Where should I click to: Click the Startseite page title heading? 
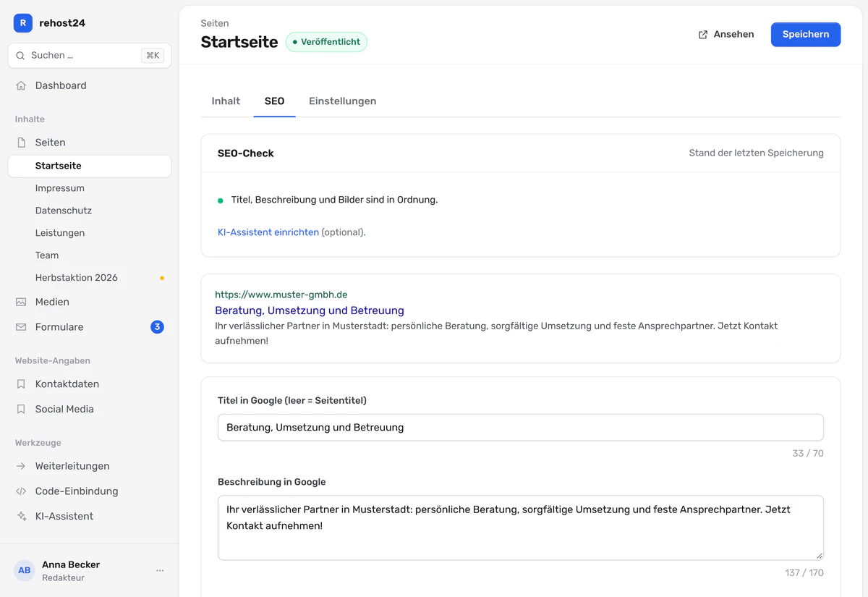point(239,42)
